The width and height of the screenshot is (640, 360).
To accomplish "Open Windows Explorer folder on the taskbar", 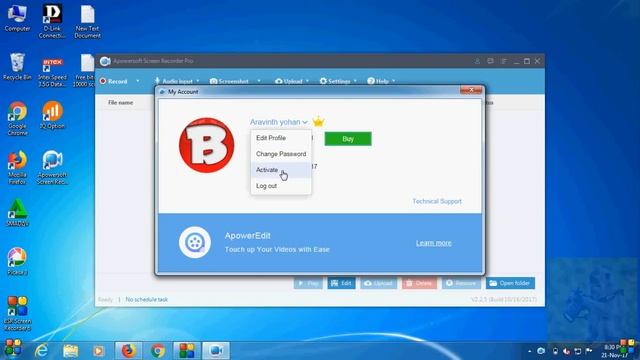I will (x=70, y=351).
